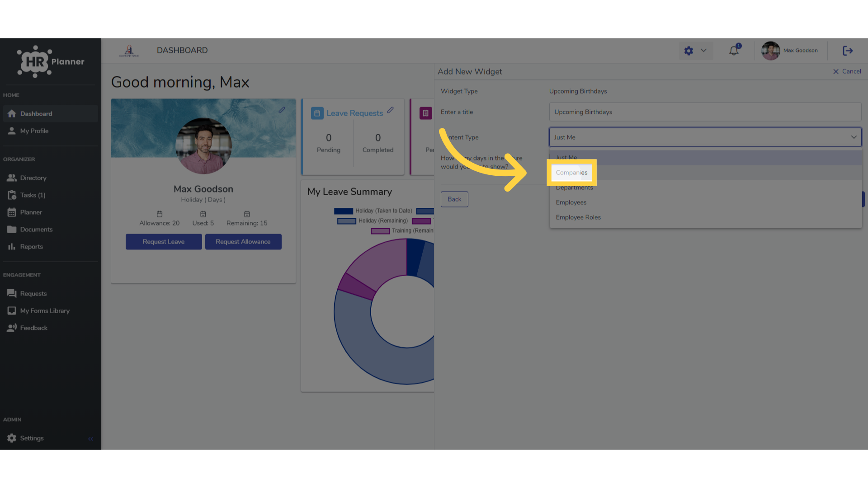The height and width of the screenshot is (488, 868).
Task: Click the logout icon
Action: pyautogui.click(x=848, y=51)
